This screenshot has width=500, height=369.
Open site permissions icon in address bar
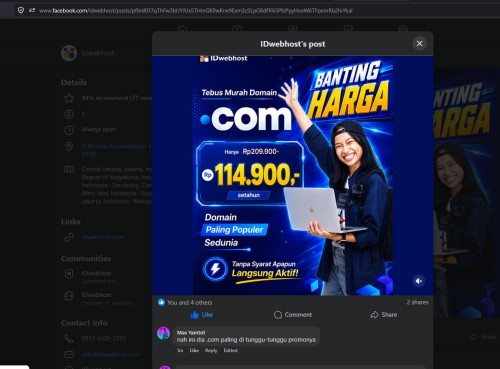point(32,10)
